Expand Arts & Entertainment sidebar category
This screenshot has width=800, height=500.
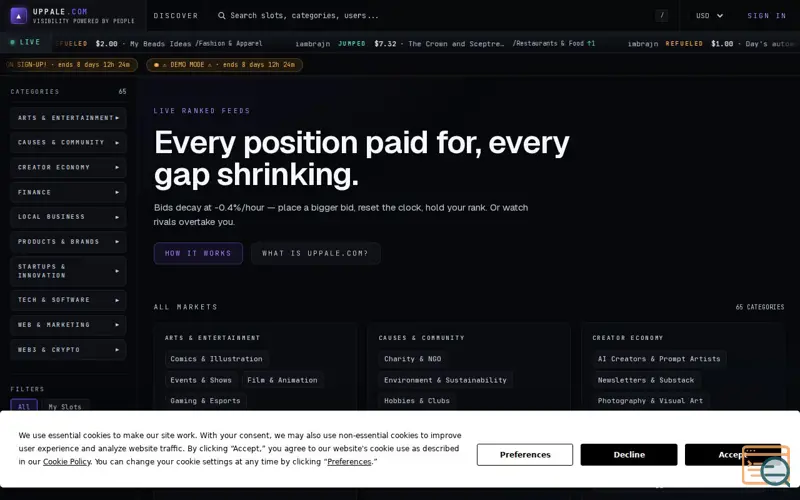click(x=68, y=118)
